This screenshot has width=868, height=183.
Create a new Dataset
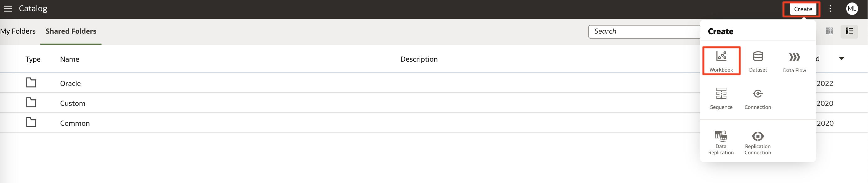(x=758, y=61)
